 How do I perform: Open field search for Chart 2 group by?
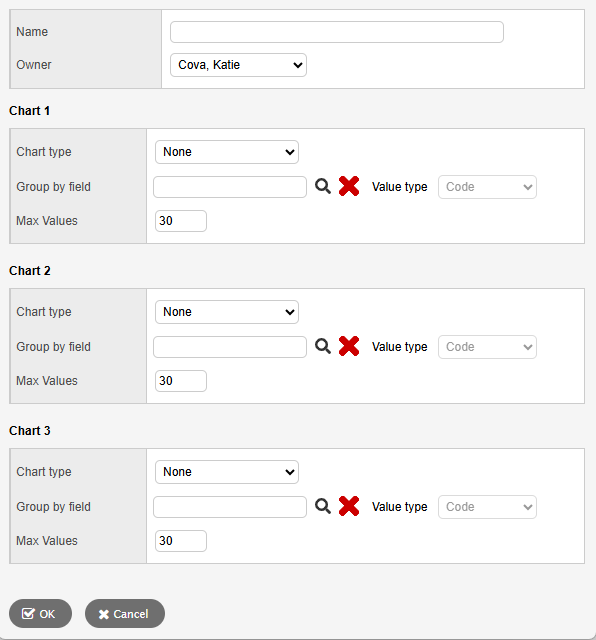(322, 347)
